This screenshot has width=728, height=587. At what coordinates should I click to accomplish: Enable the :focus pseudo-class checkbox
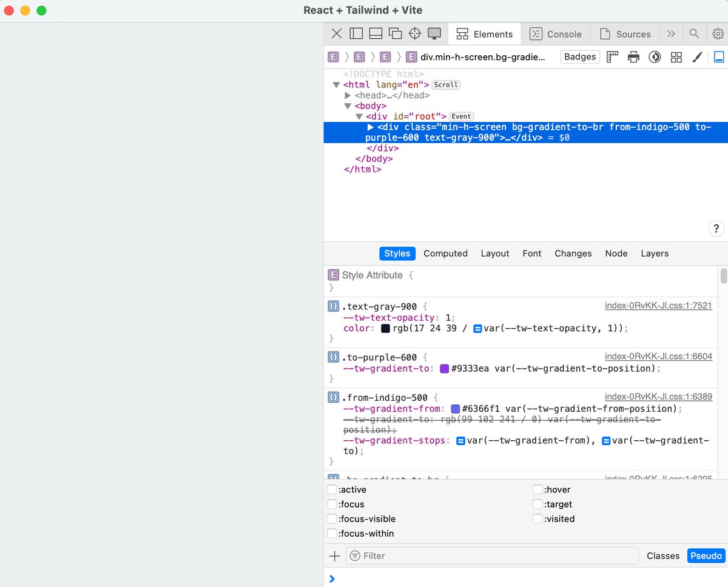[332, 504]
